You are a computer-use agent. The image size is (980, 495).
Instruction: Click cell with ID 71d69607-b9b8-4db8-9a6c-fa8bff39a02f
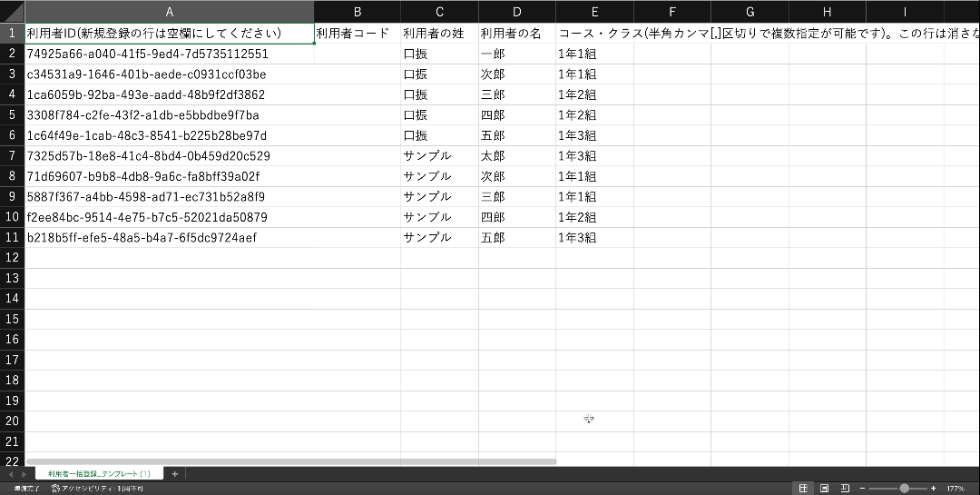pos(170,176)
